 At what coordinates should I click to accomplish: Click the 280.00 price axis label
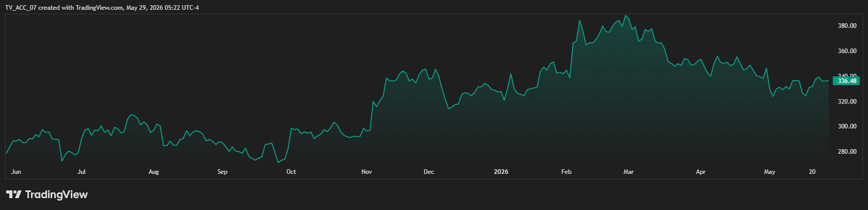click(847, 152)
